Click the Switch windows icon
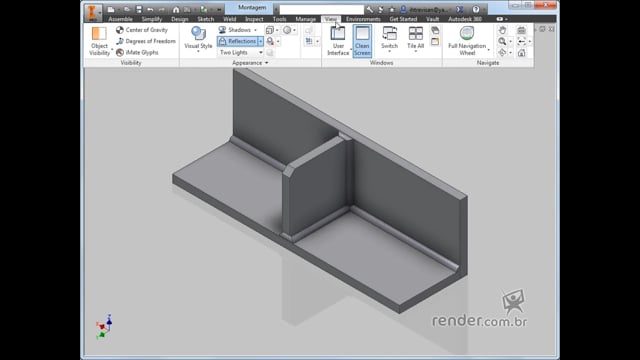The height and width of the screenshot is (360, 640). click(389, 33)
